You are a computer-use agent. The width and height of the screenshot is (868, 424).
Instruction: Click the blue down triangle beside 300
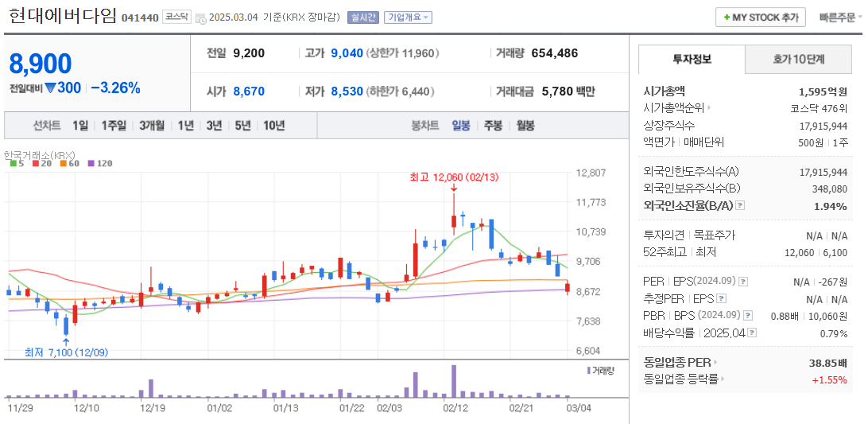point(51,88)
